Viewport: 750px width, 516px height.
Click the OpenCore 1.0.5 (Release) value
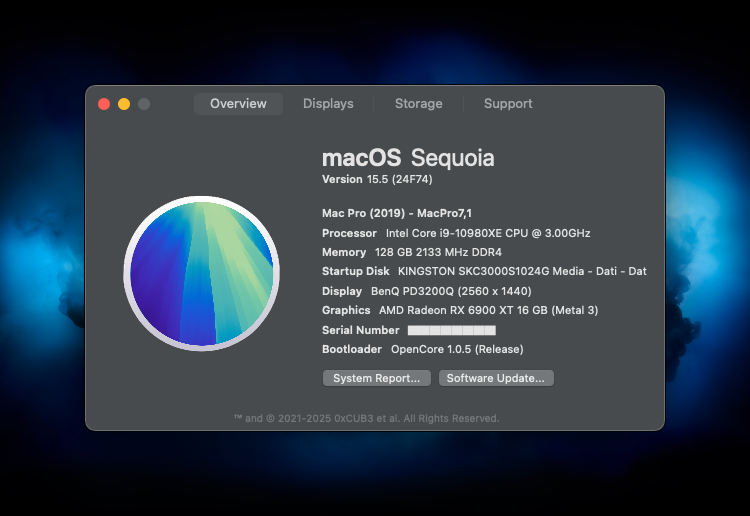point(457,350)
